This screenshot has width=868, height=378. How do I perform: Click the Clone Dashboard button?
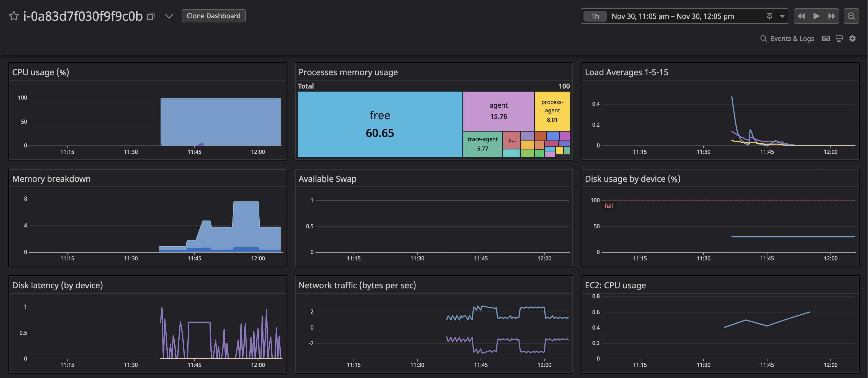pos(214,16)
